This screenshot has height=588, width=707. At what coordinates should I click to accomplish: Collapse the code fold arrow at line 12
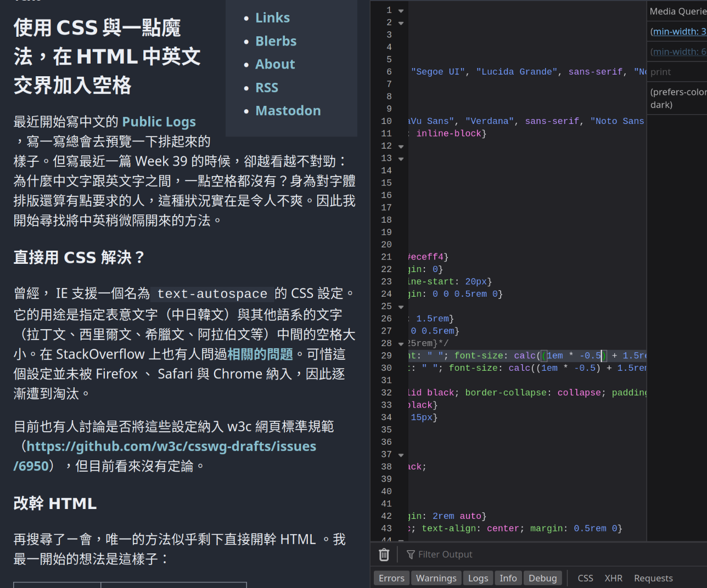pyautogui.click(x=401, y=146)
